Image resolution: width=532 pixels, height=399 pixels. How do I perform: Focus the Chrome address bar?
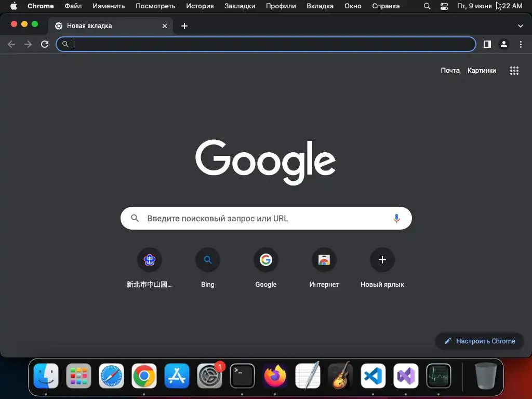(x=265, y=44)
